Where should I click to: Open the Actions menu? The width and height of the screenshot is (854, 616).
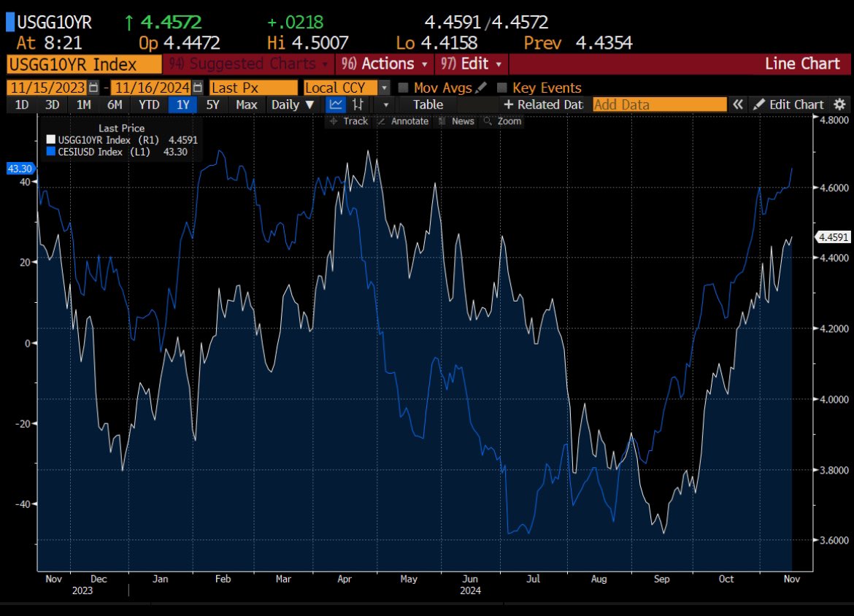(384, 63)
